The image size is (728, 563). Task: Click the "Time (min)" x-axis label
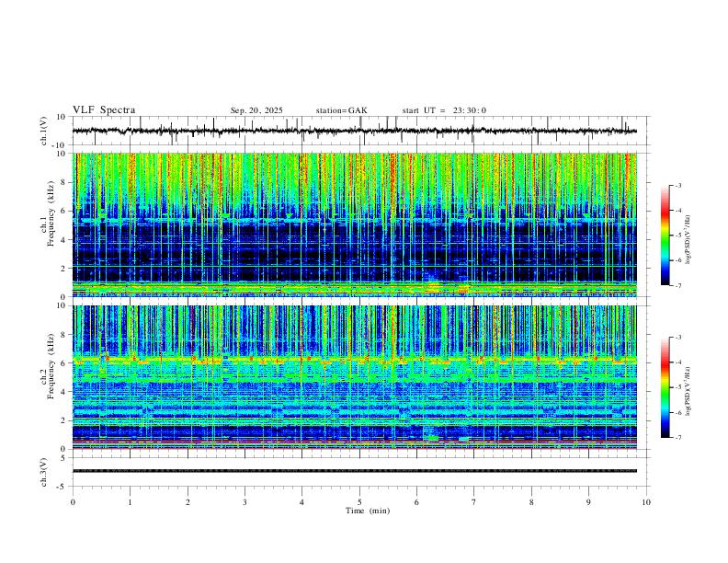pos(368,511)
